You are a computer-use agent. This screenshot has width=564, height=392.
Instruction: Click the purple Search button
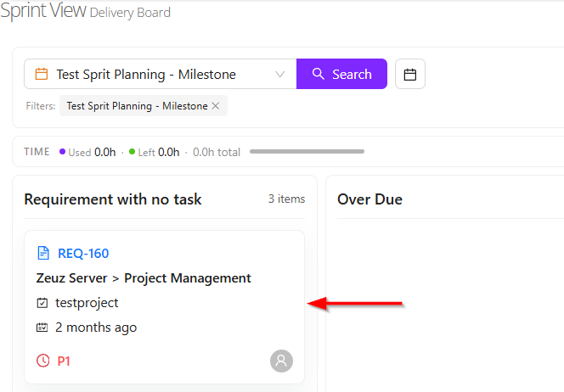[x=341, y=74]
